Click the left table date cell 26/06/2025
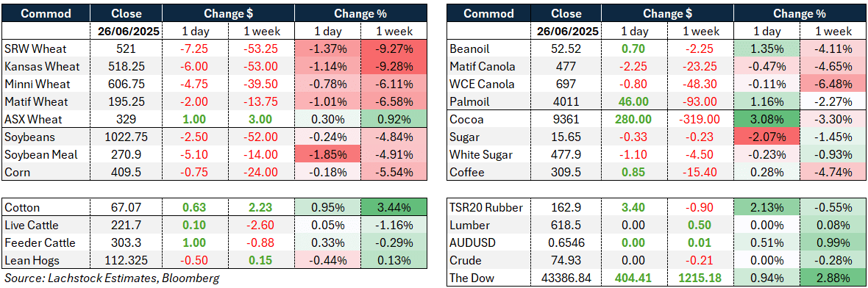 click(x=127, y=32)
